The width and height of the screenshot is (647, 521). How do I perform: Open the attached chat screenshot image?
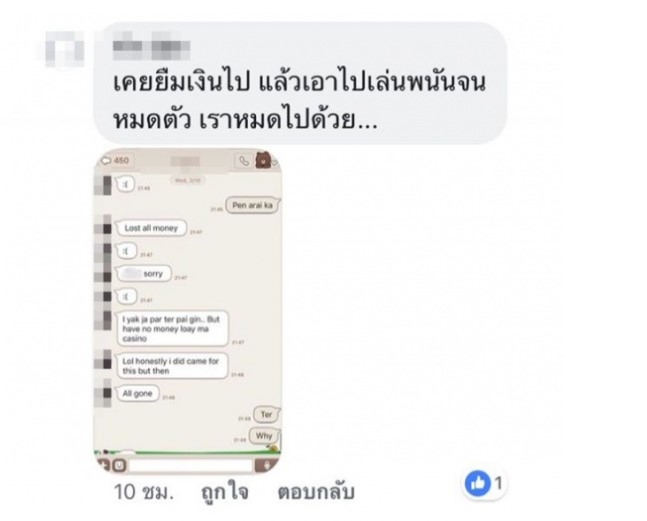[188, 311]
